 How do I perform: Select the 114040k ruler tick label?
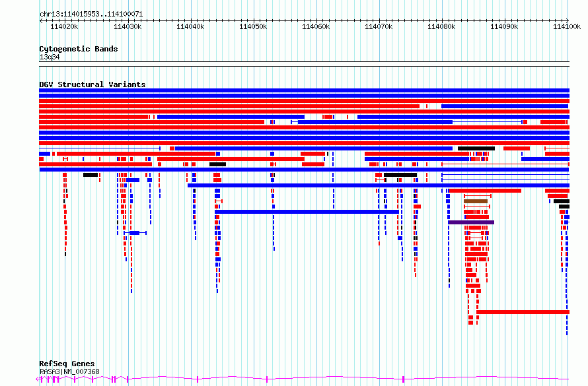(x=190, y=26)
